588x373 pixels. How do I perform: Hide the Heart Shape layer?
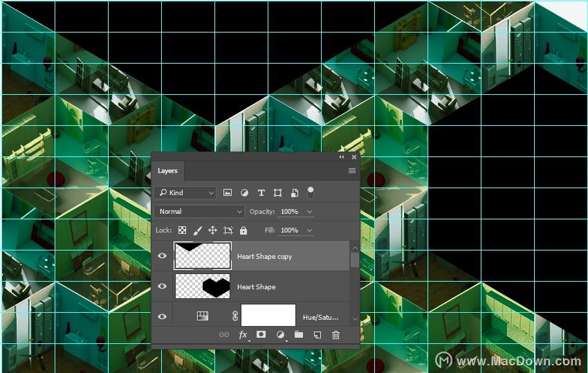pos(162,286)
